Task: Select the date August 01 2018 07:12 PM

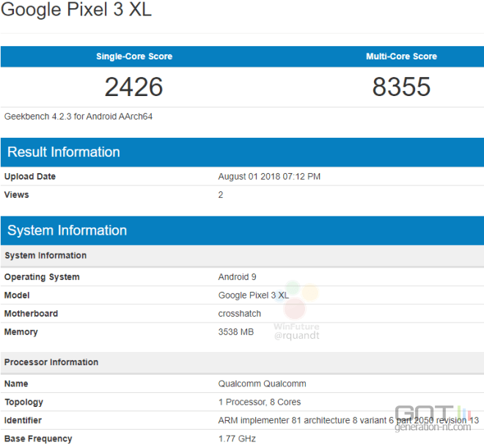Action: 269,177
